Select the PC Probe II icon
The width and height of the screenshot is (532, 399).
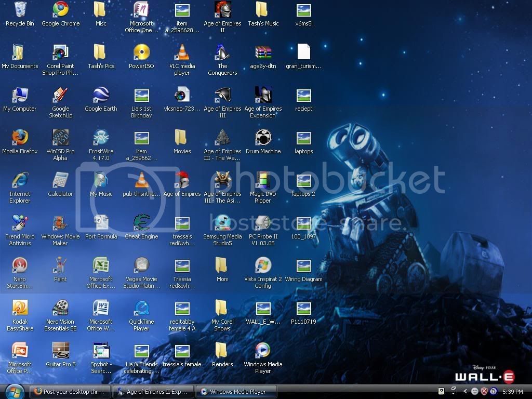(x=263, y=222)
